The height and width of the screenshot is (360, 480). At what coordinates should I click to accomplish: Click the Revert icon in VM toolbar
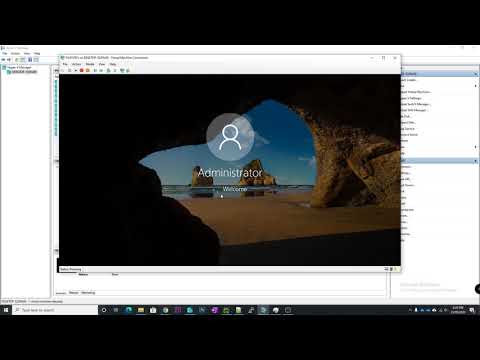point(115,70)
